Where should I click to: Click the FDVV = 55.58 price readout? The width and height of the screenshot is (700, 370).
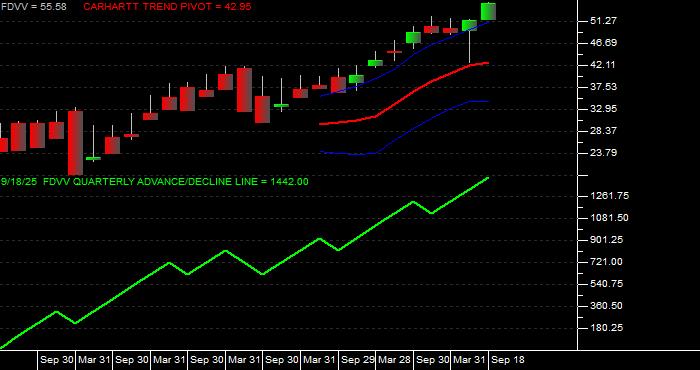(x=33, y=7)
